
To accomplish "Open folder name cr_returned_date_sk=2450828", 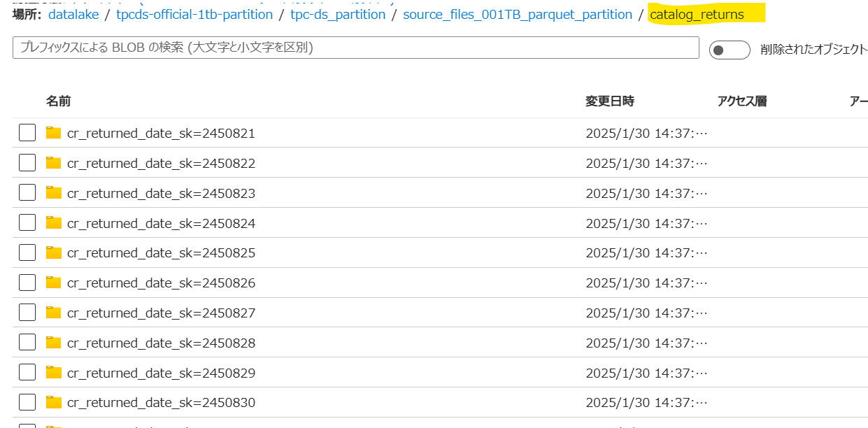I will pyautogui.click(x=161, y=343).
